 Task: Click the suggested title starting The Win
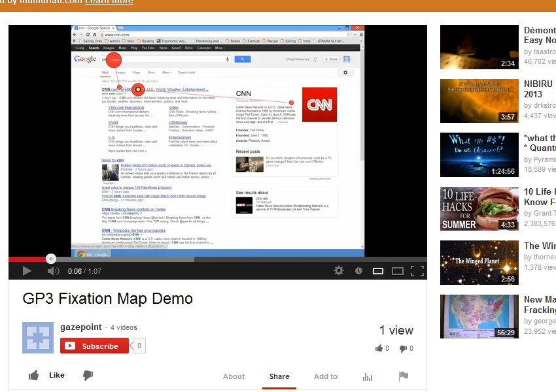pos(540,246)
